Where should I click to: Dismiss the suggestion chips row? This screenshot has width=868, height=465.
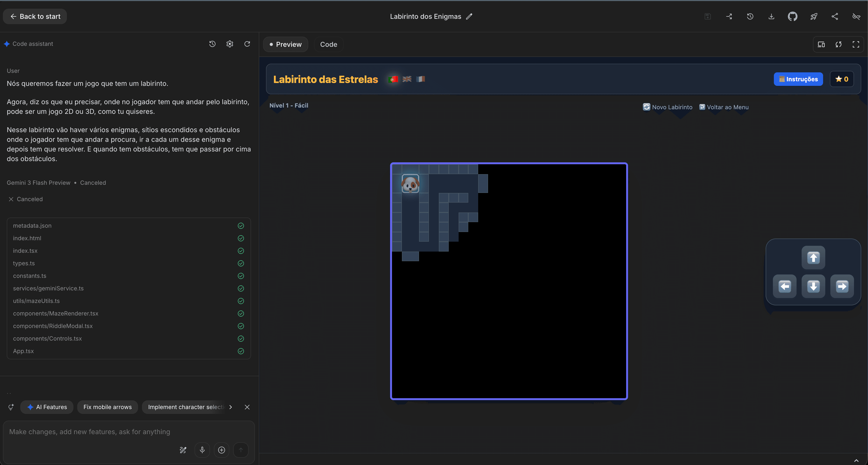pyautogui.click(x=247, y=407)
